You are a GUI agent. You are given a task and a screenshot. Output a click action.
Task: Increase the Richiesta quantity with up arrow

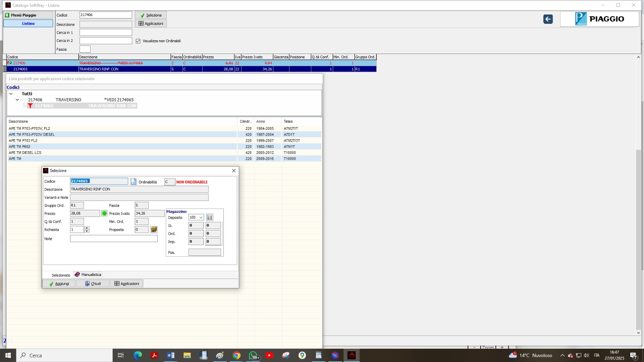tap(87, 228)
